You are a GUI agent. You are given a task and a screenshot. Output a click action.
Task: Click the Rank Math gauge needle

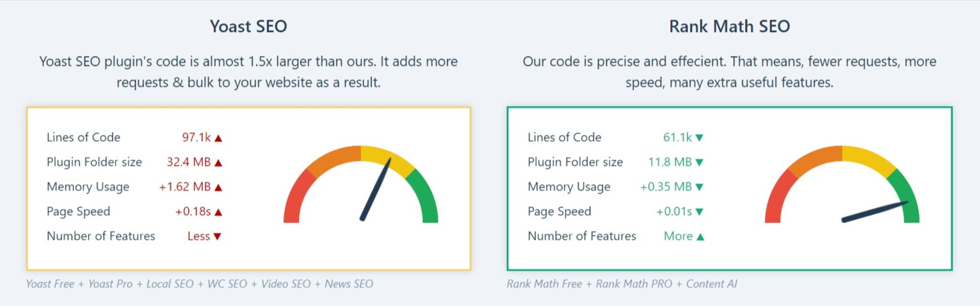[x=875, y=212]
